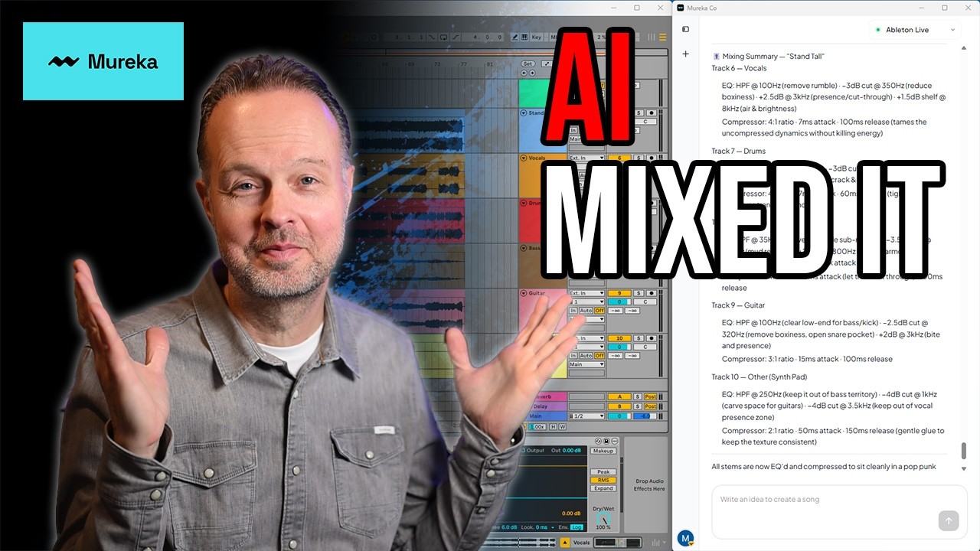Screen dimensions: 980x551
Task: Fold the Guitar track
Action: (x=524, y=293)
